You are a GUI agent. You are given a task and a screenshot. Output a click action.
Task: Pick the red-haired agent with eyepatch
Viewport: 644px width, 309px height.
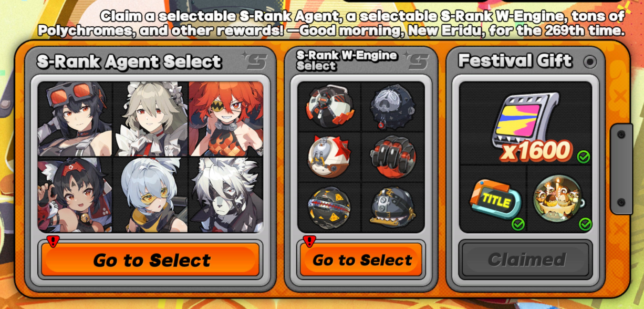pyautogui.click(x=226, y=119)
